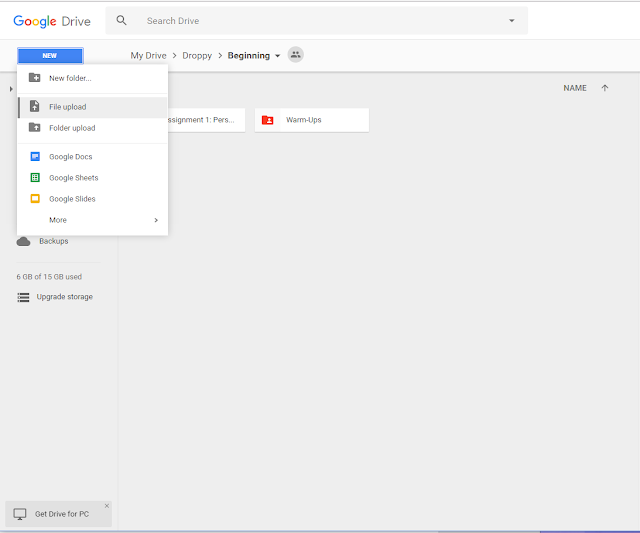Focus the Search Drive field

[x=316, y=21]
